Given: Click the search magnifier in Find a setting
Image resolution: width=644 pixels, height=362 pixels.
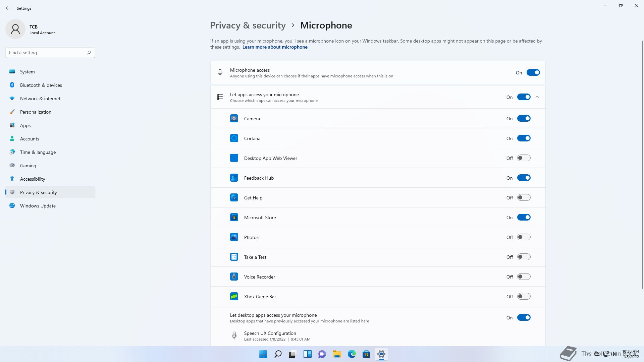Looking at the screenshot, I should (89, 53).
